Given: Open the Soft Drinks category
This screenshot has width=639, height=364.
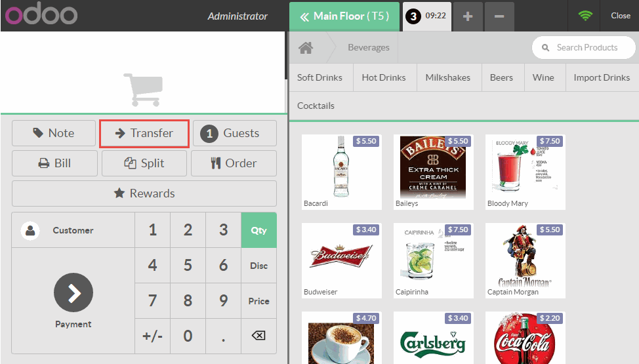Looking at the screenshot, I should click(x=319, y=77).
